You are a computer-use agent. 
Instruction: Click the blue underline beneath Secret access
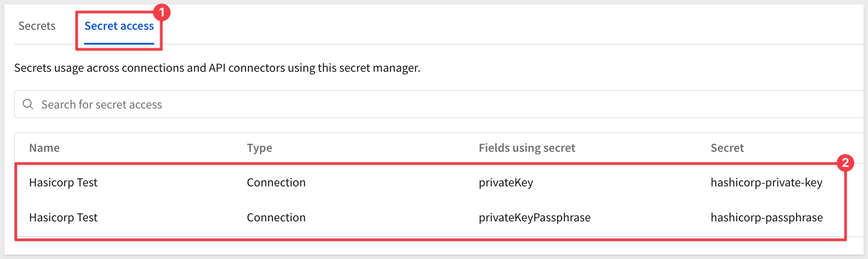pyautogui.click(x=119, y=43)
